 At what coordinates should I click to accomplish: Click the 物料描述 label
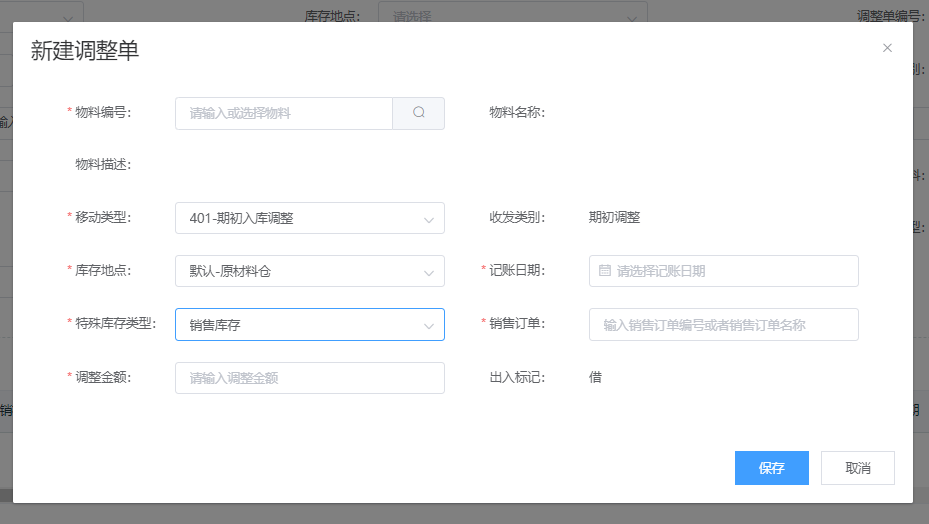103,165
